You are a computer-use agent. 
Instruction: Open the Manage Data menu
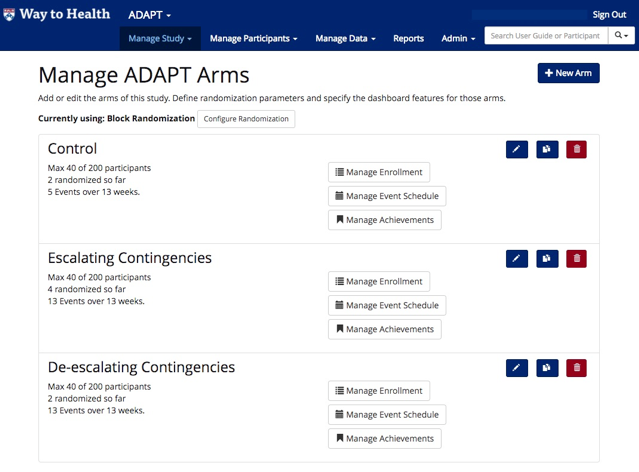click(345, 38)
